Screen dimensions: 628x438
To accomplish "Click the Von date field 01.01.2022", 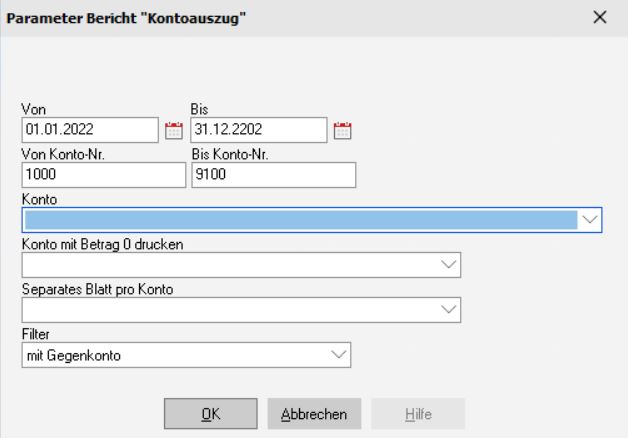I will click(89, 130).
